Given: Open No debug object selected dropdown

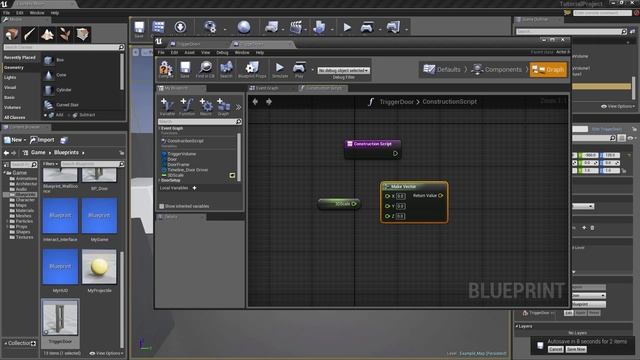Looking at the screenshot, I should pos(344,70).
